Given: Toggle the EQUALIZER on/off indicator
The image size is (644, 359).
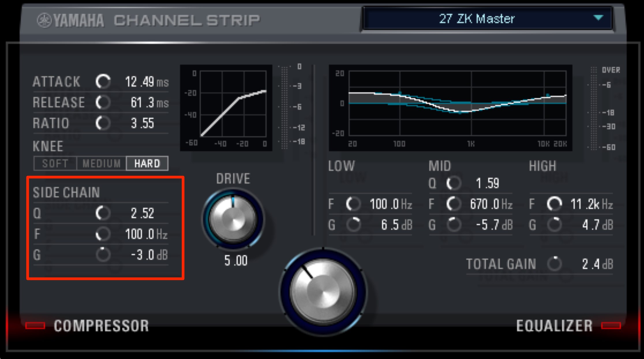Looking at the screenshot, I should click(611, 326).
